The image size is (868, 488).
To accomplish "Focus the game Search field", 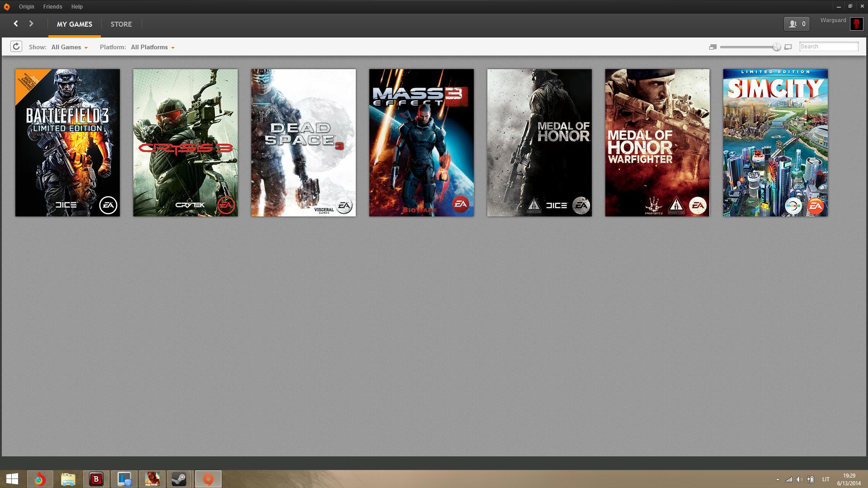I will (x=829, y=47).
